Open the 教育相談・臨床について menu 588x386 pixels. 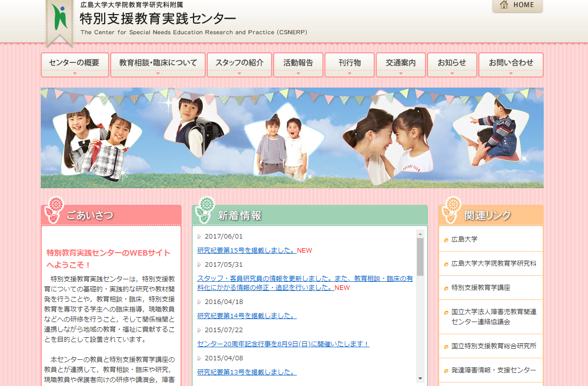tap(158, 65)
